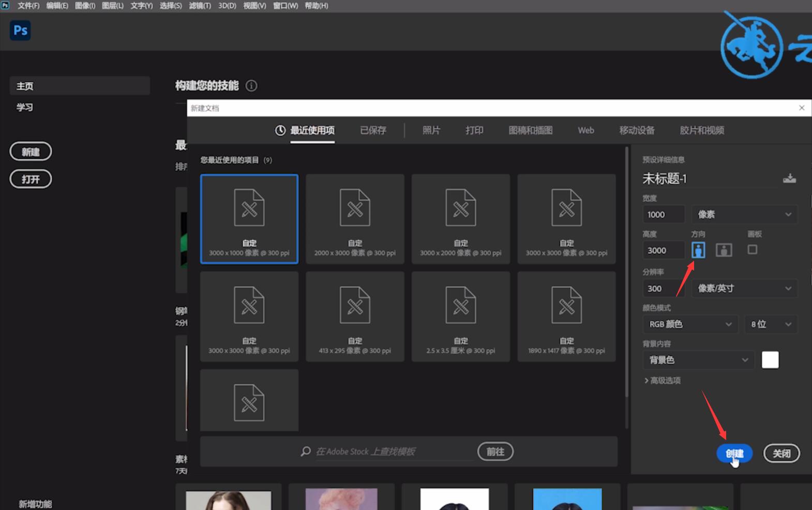This screenshot has width=812, height=510.
Task: Open 文件(F) menu
Action: point(28,6)
